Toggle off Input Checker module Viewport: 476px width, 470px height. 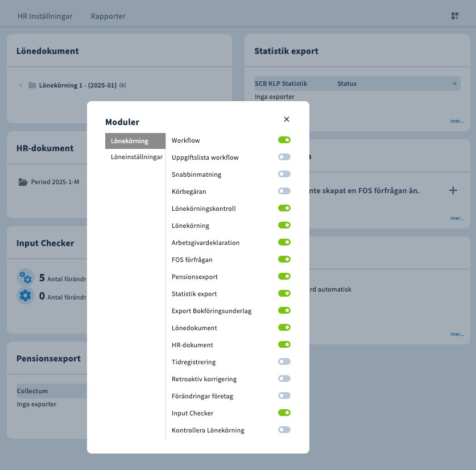point(284,413)
